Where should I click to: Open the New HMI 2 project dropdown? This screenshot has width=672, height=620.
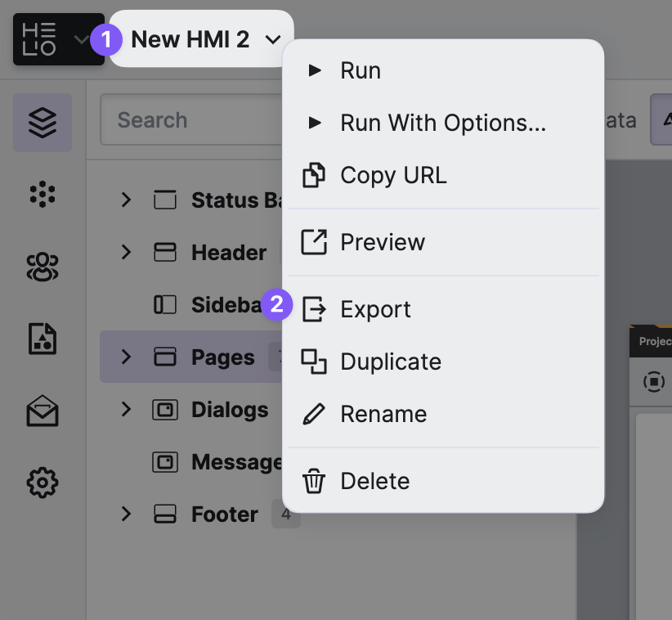click(x=203, y=39)
